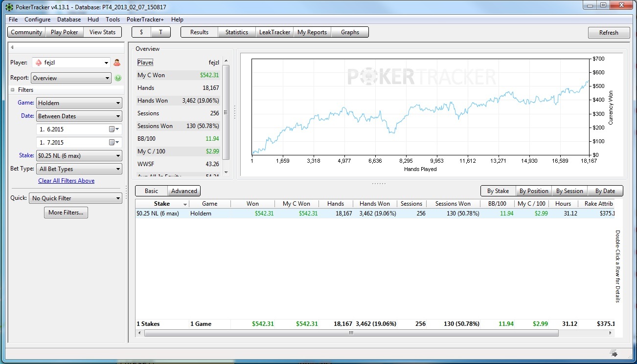Open the Hud menu
Viewport: 637px width, 364px height.
click(93, 20)
